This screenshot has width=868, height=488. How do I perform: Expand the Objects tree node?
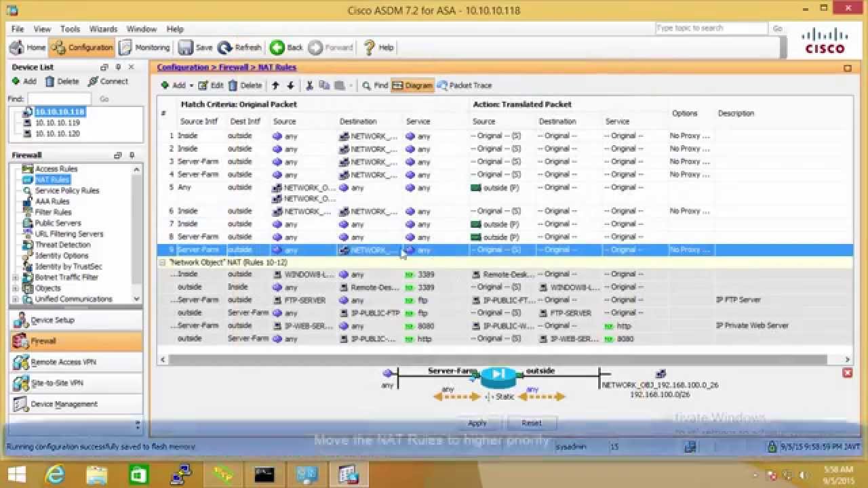click(x=16, y=288)
